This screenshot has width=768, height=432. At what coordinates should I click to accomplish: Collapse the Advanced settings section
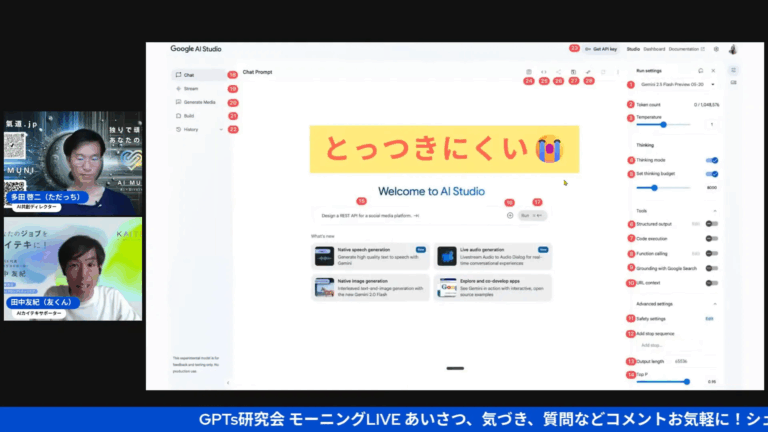pyautogui.click(x=715, y=304)
